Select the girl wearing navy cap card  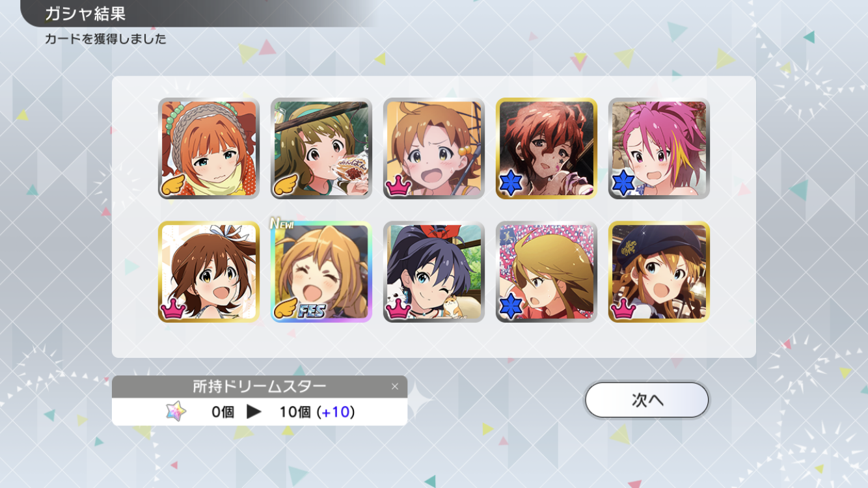click(x=659, y=272)
